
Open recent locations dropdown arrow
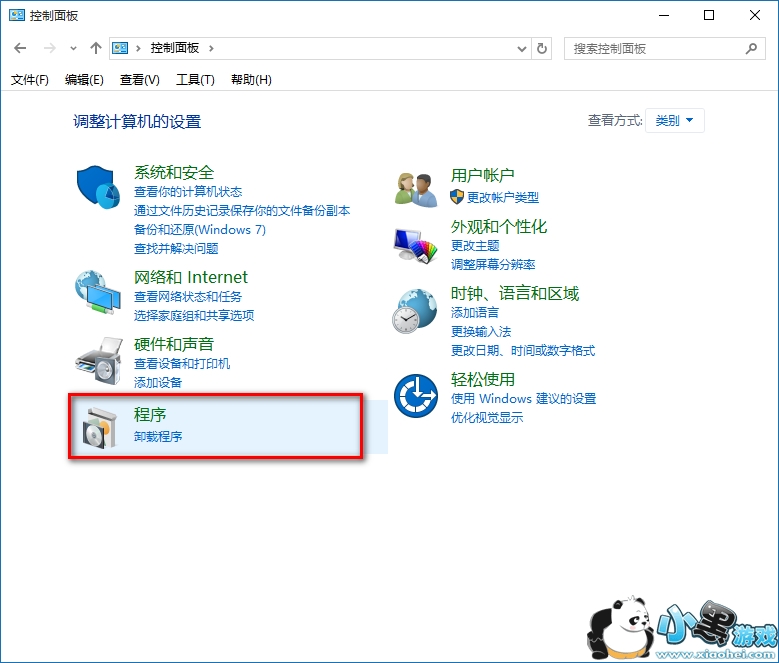[74, 48]
